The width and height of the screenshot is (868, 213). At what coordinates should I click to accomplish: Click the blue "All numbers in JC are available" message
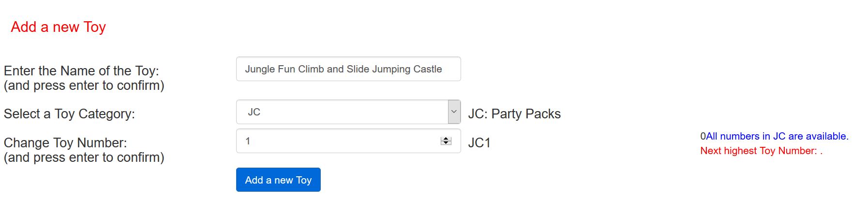[777, 136]
